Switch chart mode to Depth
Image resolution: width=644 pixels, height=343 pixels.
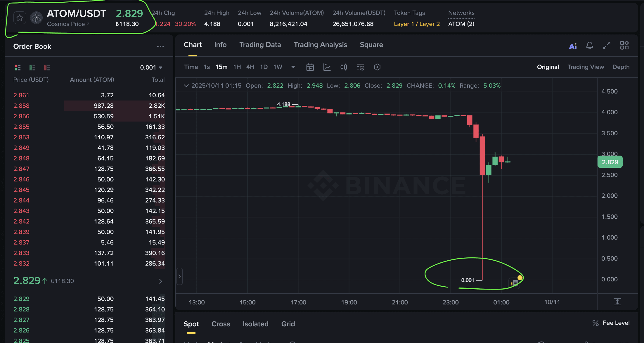(621, 67)
